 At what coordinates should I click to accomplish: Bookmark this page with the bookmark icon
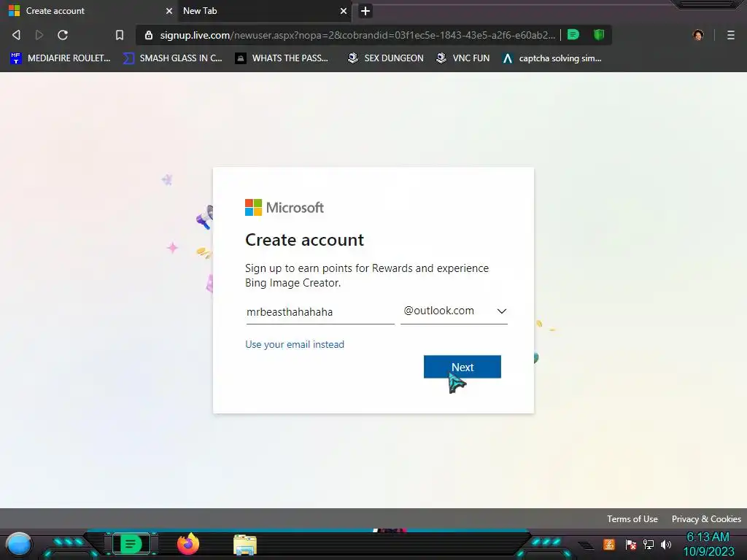[120, 35]
